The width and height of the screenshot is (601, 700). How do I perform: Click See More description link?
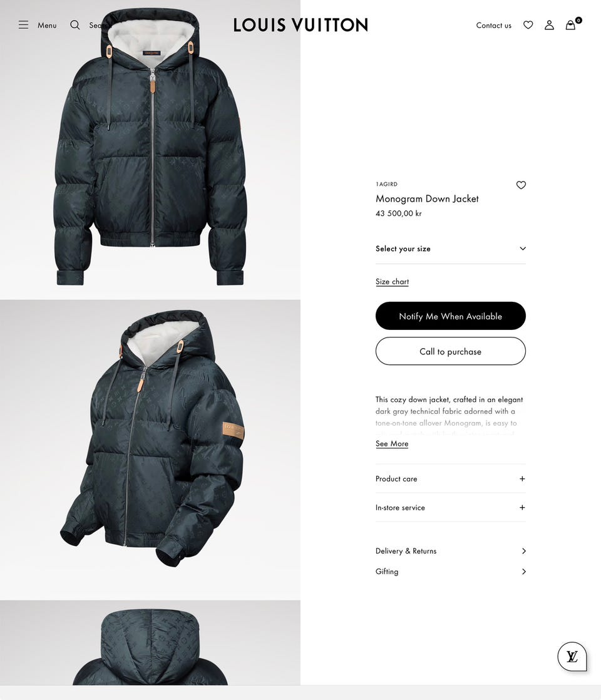click(x=391, y=444)
